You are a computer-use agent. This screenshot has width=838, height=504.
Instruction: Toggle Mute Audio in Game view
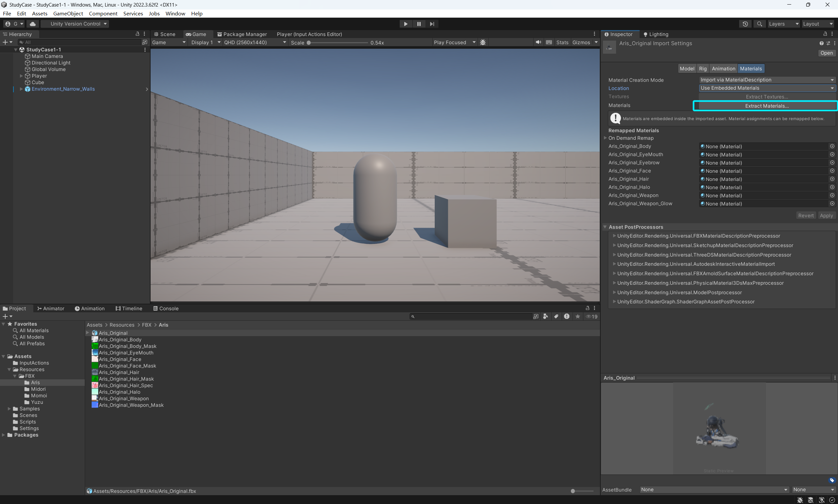click(x=538, y=43)
